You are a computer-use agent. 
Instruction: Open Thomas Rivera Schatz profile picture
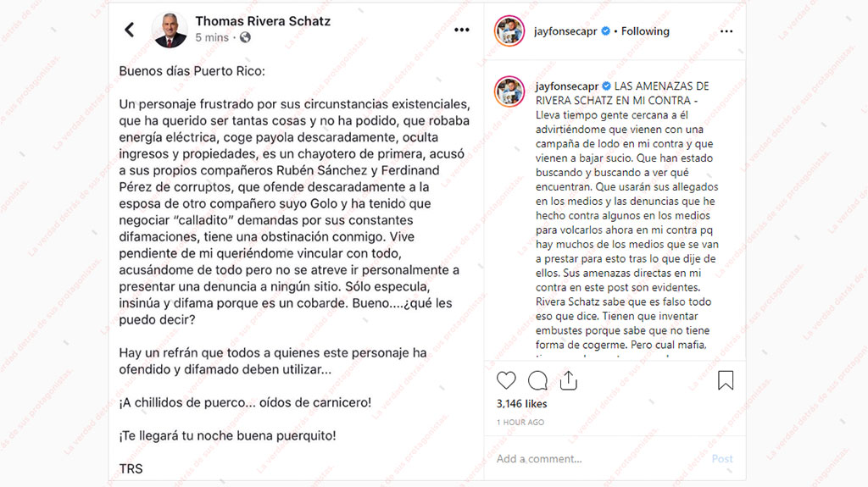170,30
